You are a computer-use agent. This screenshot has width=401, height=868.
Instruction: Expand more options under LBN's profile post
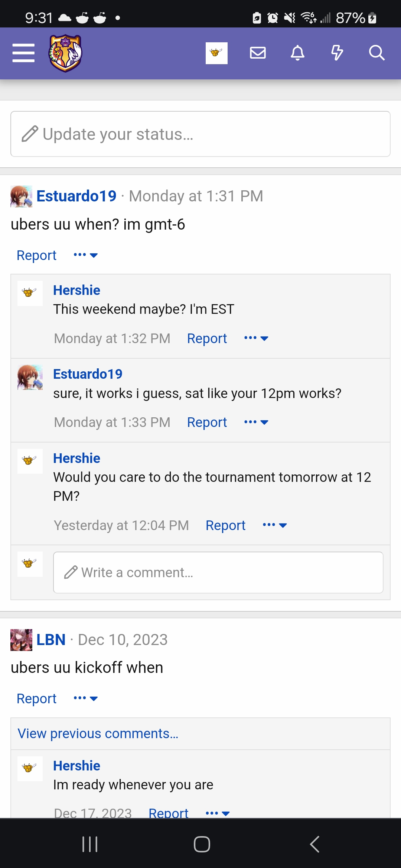(x=86, y=698)
